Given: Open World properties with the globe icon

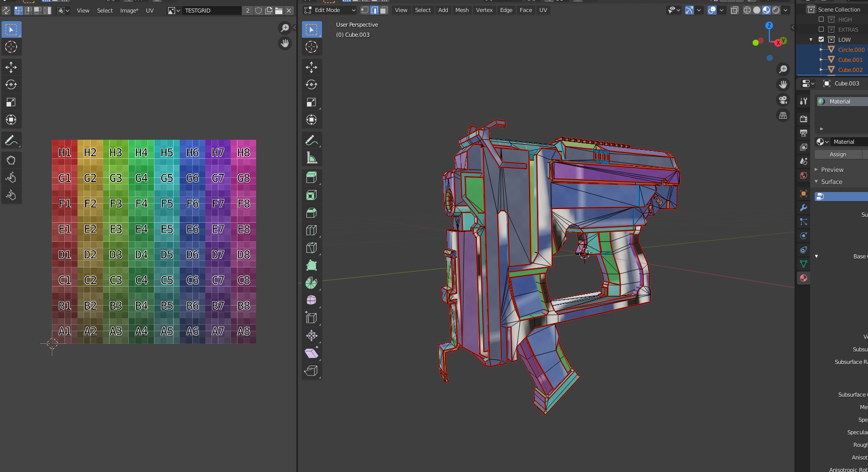Looking at the screenshot, I should pos(803,175).
